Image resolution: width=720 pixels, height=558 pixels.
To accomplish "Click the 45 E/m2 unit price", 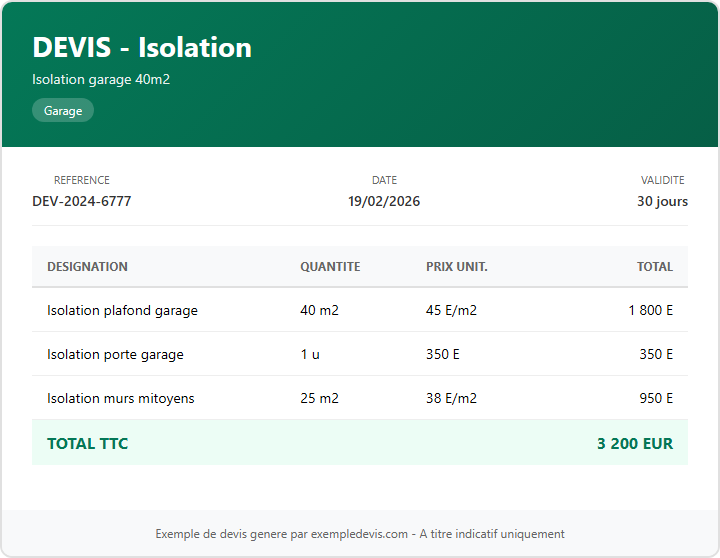I will 451,310.
